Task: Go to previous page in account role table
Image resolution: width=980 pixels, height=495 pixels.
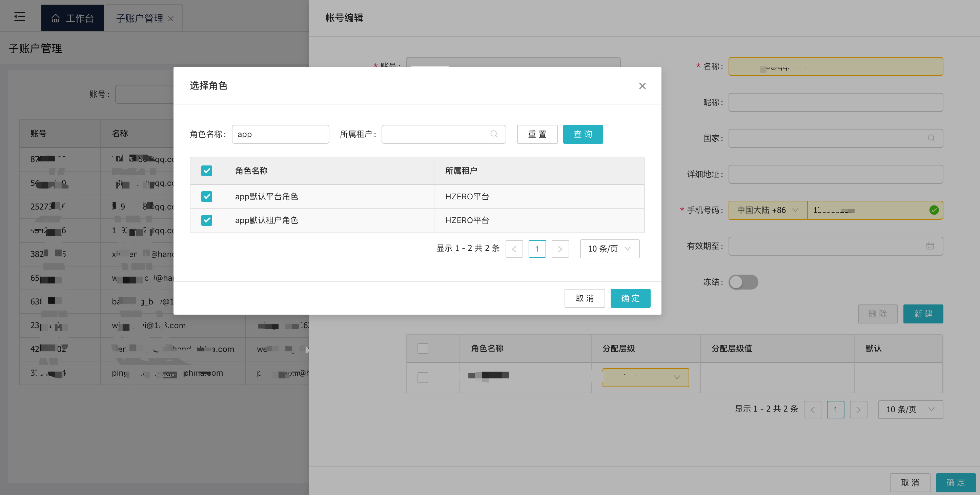Action: click(x=812, y=410)
